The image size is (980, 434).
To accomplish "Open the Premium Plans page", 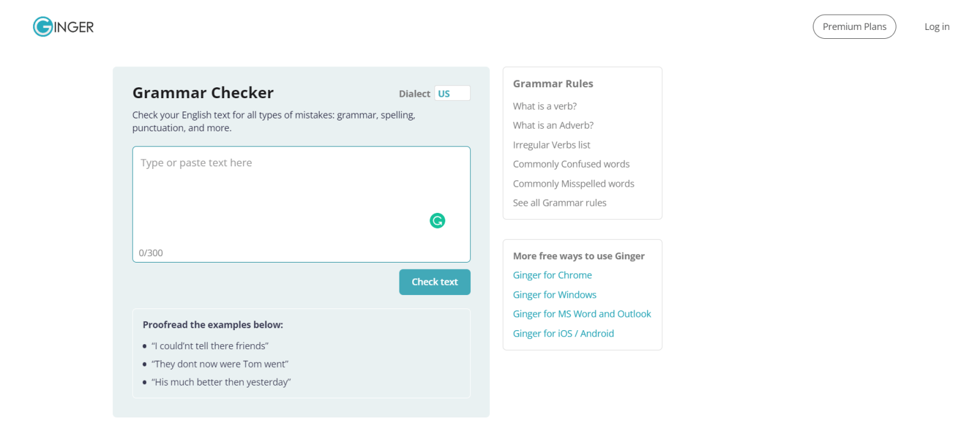I will 854,26.
